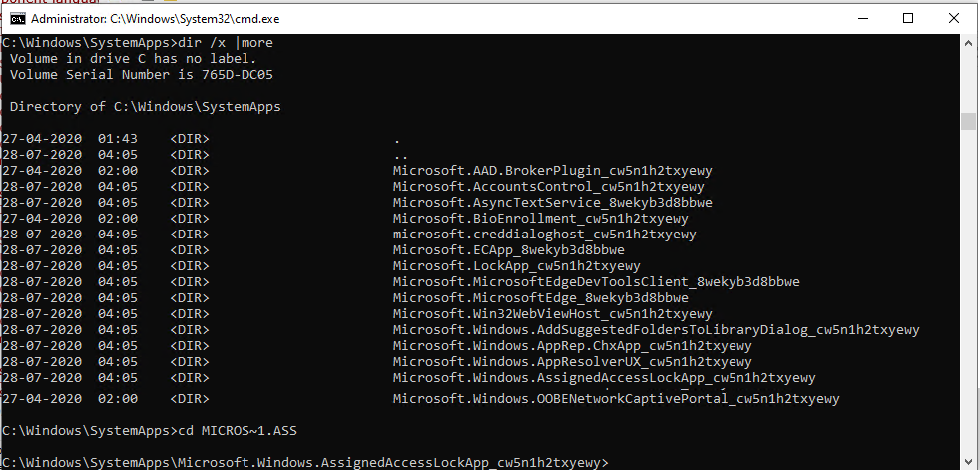The image size is (980, 470).
Task: Click Microsoft.AsyncTextService_8wekyb3d8bbwe entry
Action: point(553,203)
